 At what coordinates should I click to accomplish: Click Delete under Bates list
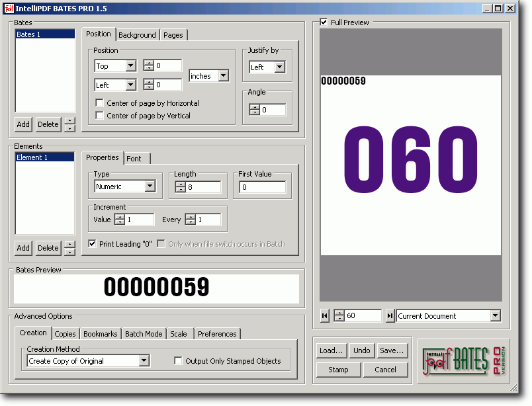48,124
